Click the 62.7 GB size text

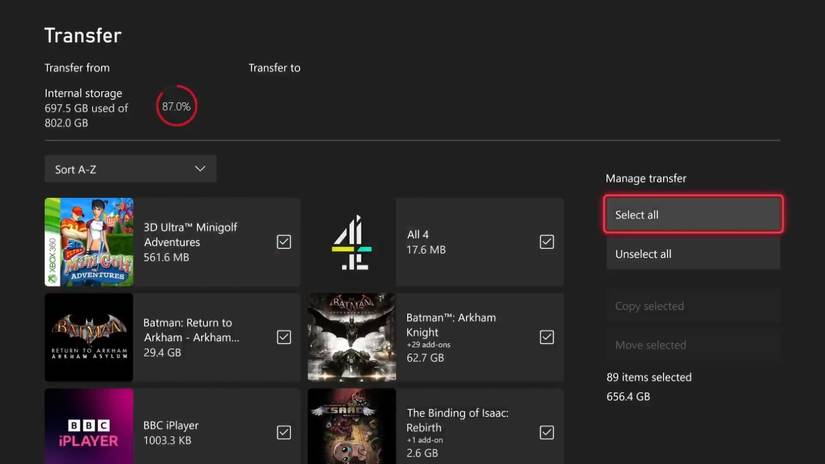coord(425,358)
